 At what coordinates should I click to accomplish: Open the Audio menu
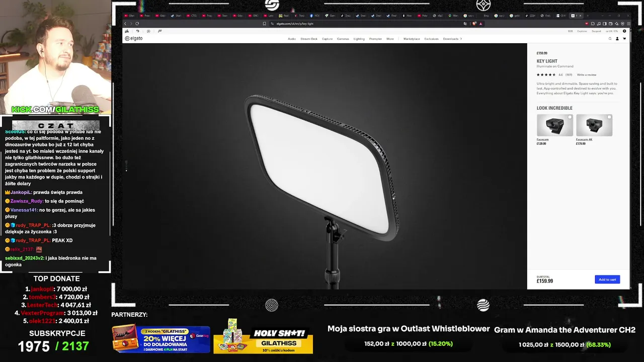292,39
